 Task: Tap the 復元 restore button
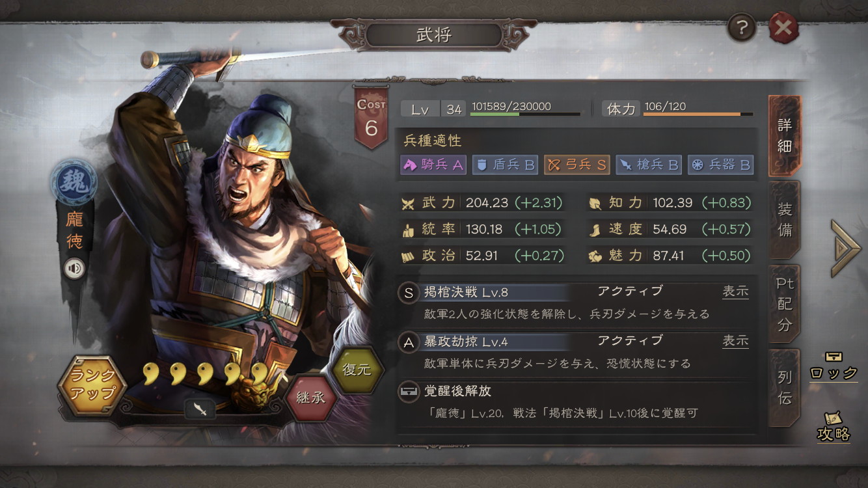point(358,369)
